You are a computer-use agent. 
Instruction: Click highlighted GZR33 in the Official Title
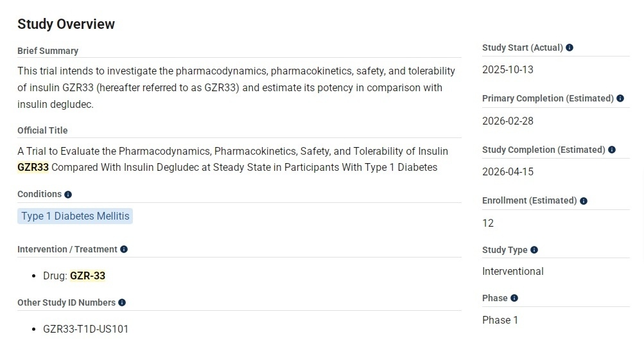[x=33, y=168]
